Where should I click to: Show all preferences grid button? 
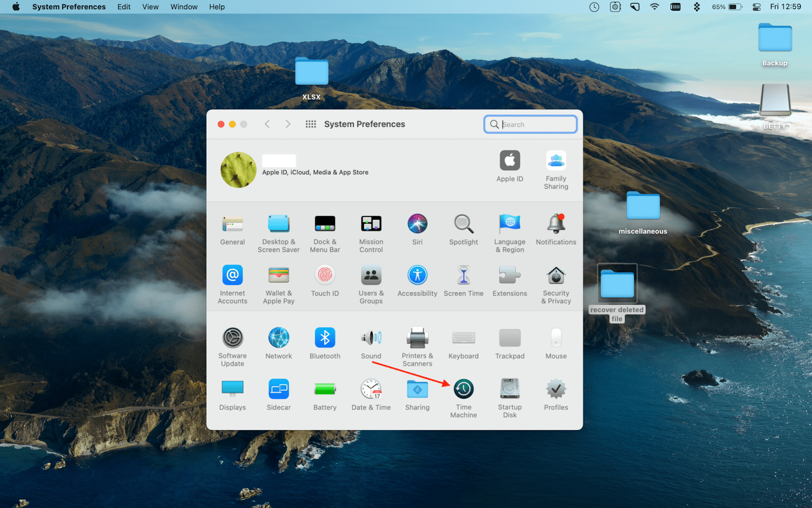click(x=311, y=124)
